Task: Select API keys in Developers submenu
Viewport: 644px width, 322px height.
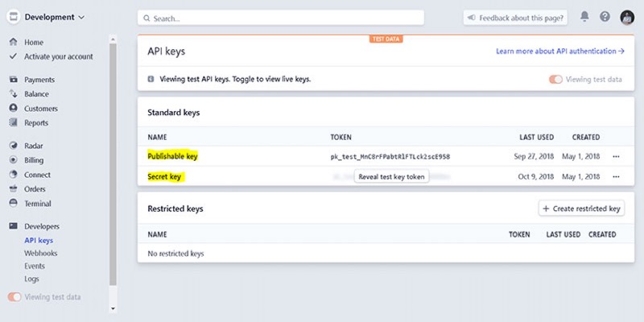Action: (x=39, y=240)
